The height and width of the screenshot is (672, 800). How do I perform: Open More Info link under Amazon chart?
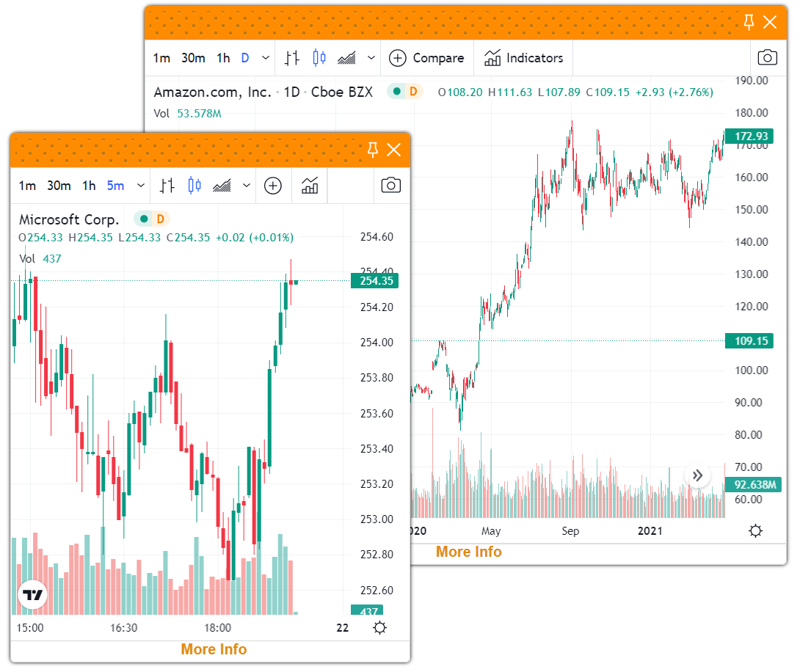[x=469, y=552]
